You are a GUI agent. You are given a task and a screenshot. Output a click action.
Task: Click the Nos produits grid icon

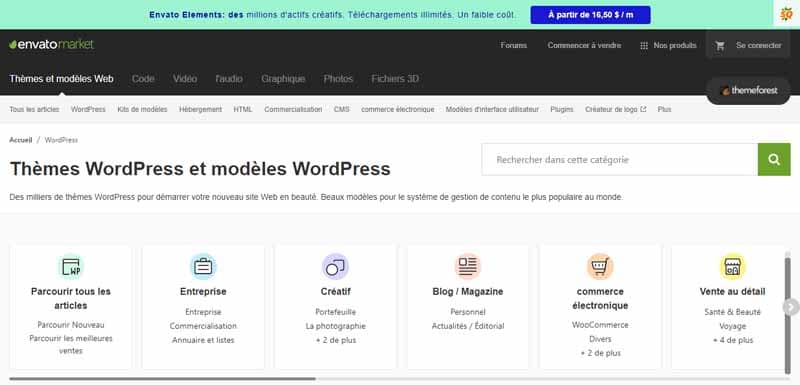[x=644, y=45]
